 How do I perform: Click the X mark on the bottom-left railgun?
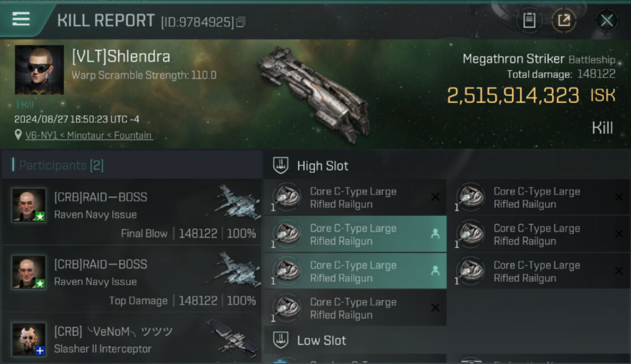click(x=435, y=308)
